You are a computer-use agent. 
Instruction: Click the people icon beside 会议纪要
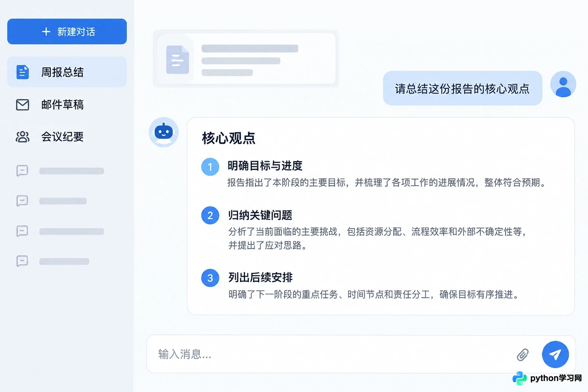tap(22, 137)
